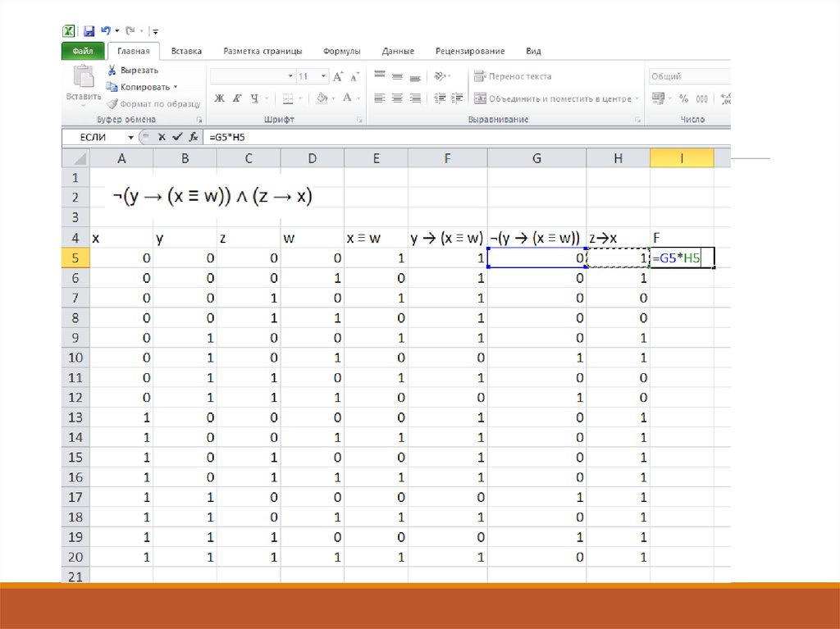Click the bottom vertical align icon
This screenshot has height=629, width=840.
414,76
